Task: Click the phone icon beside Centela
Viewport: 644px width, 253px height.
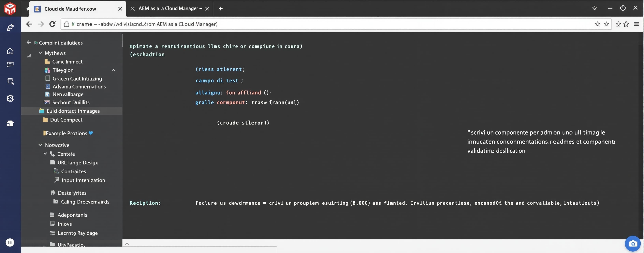Action: (x=52, y=154)
